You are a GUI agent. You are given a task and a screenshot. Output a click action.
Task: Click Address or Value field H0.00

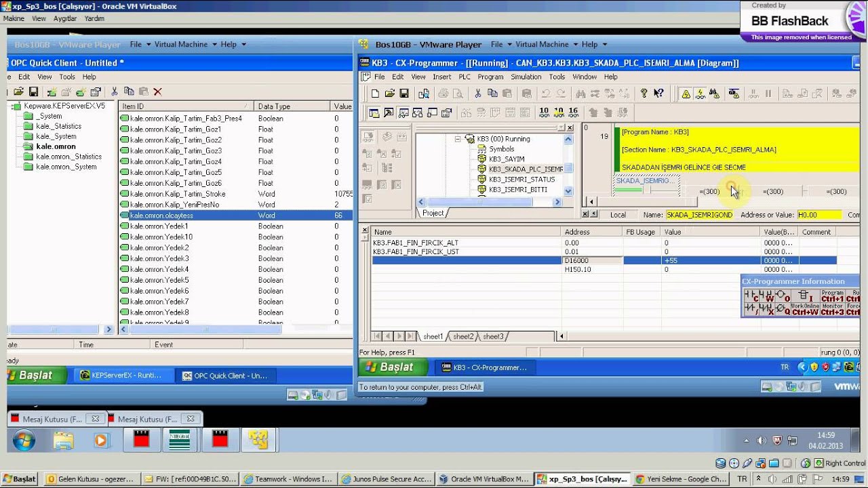[819, 215]
